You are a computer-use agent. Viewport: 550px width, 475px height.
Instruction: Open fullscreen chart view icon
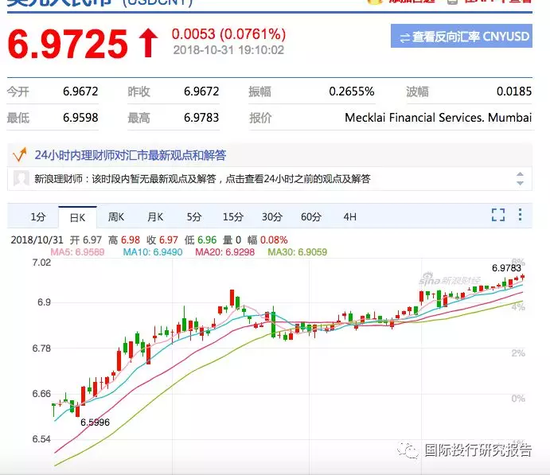498,215
